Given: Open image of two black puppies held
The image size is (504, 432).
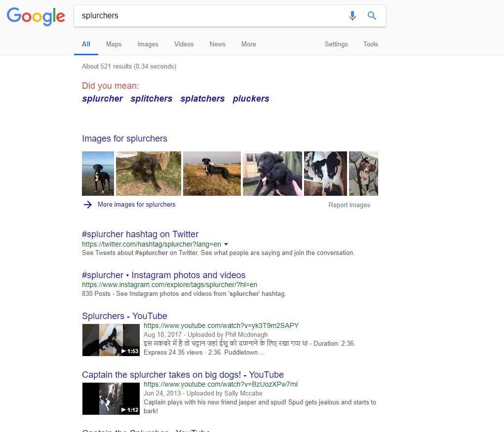Looking at the screenshot, I should [x=272, y=174].
